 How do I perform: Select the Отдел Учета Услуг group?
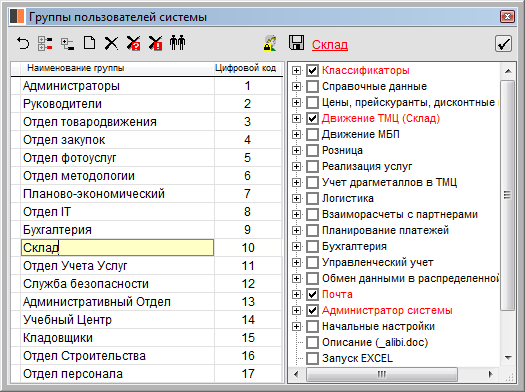point(117,266)
